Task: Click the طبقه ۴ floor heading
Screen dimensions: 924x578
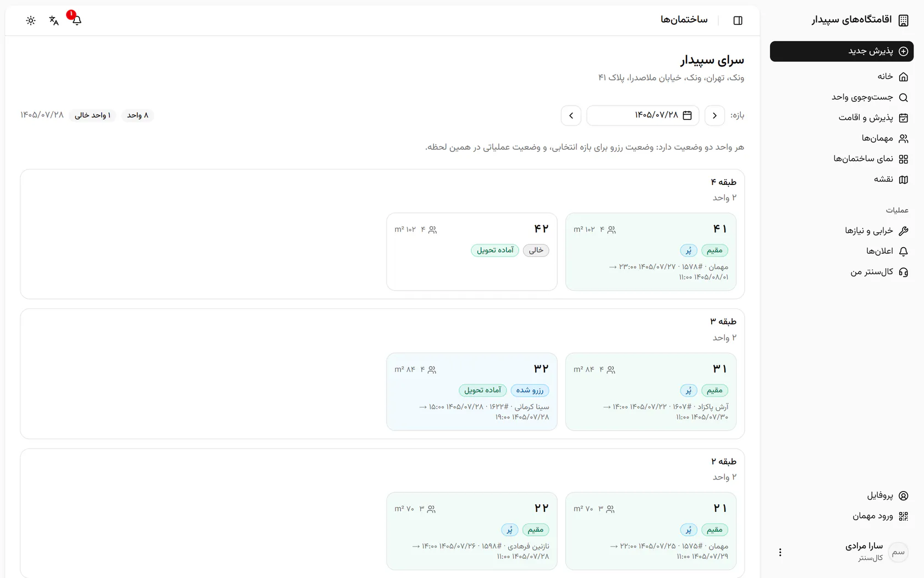Action: [x=723, y=182]
